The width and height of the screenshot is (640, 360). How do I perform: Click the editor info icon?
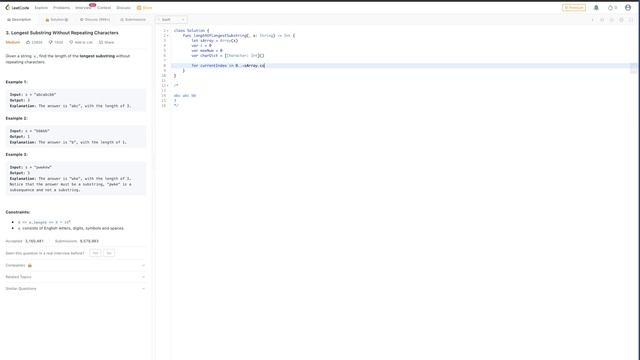coord(592,20)
